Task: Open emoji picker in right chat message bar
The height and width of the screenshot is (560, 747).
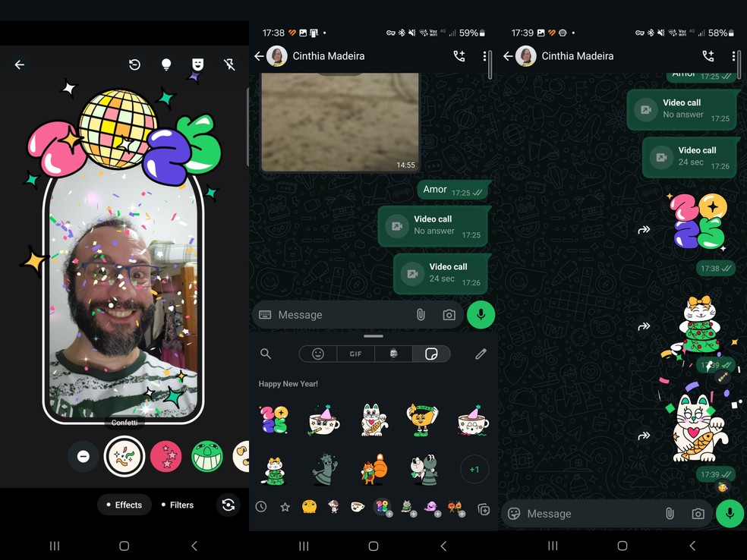Action: (514, 513)
